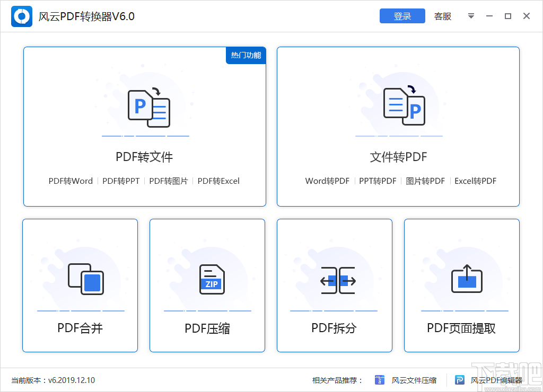Click the 登录 login button

(x=402, y=16)
